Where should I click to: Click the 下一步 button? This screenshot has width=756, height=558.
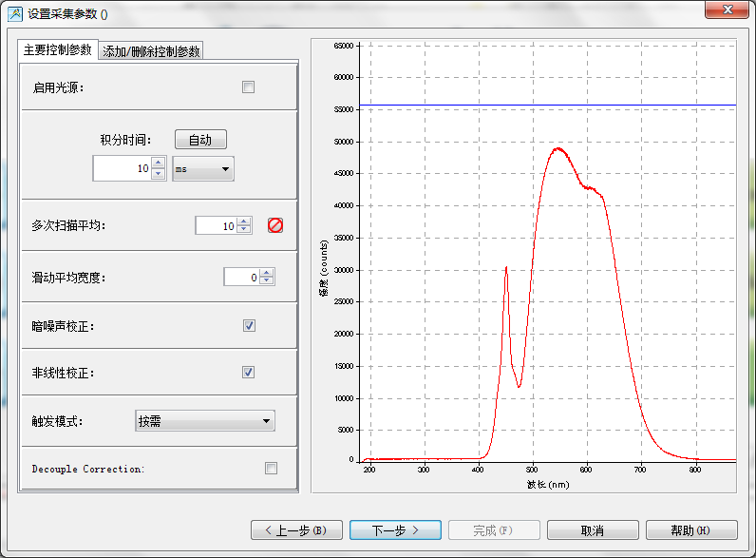[395, 529]
